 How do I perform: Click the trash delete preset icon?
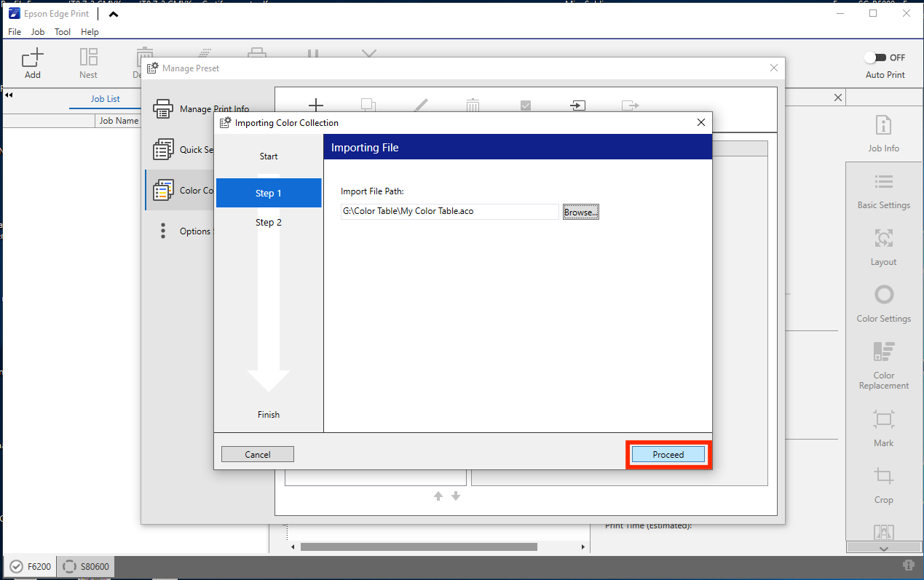click(473, 106)
